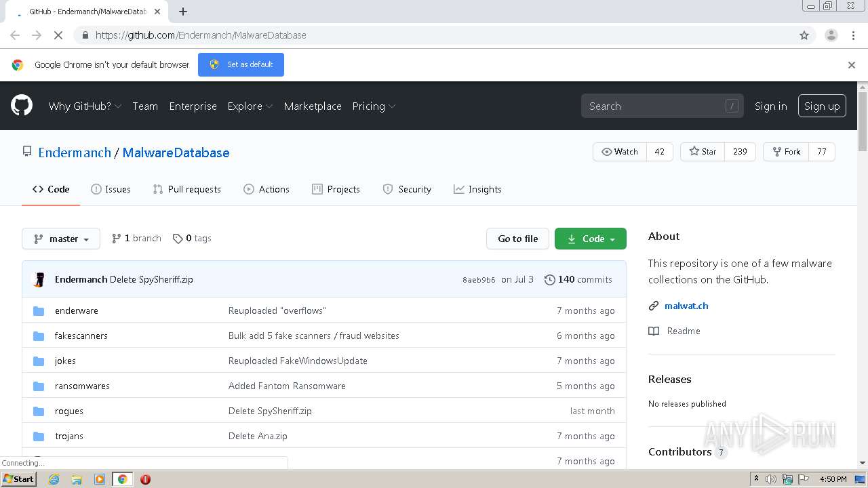The height and width of the screenshot is (488, 868).
Task: Open the Pull requests tab
Action: coord(186,189)
